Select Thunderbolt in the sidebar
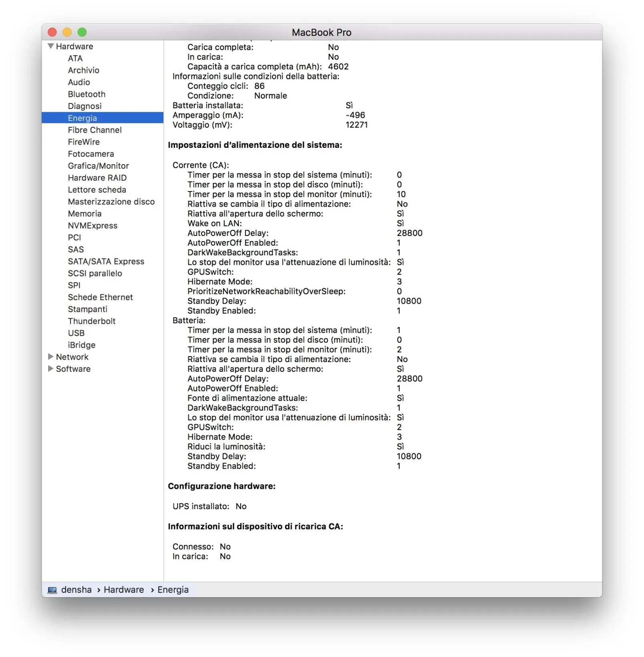 (91, 321)
